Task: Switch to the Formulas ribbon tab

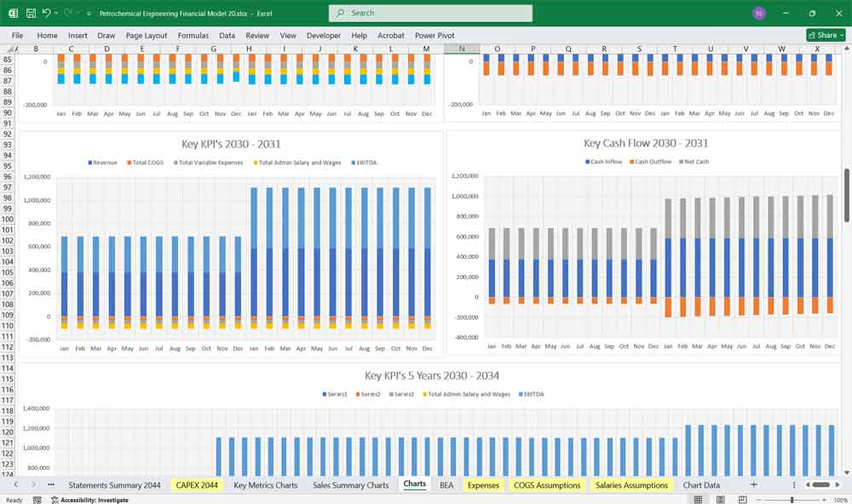Action: (193, 36)
